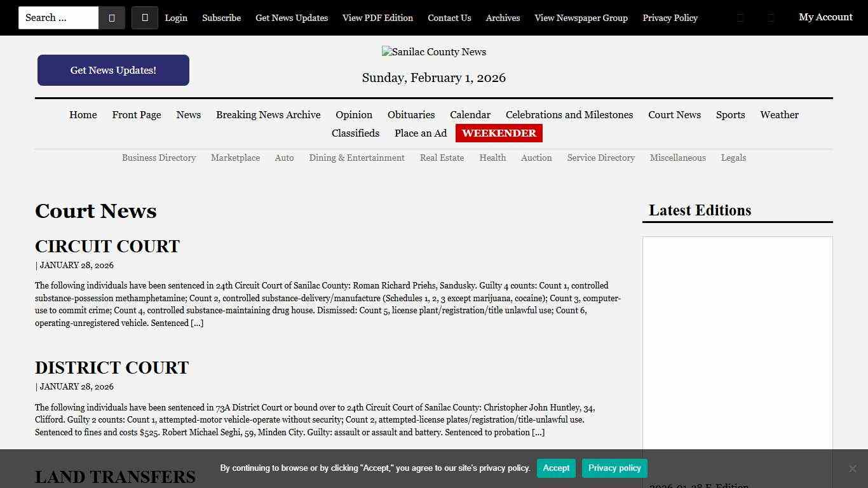Open the Court News menu item
868x488 pixels.
point(674,115)
